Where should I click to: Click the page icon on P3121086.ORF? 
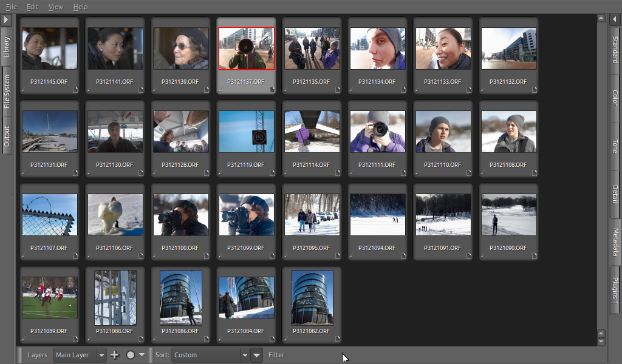[207, 339]
